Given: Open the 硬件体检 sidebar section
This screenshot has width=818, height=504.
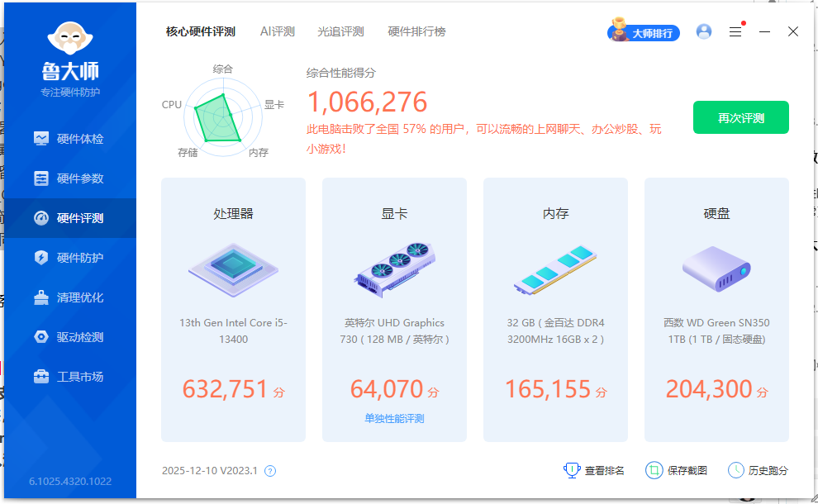Looking at the screenshot, I should [69, 138].
